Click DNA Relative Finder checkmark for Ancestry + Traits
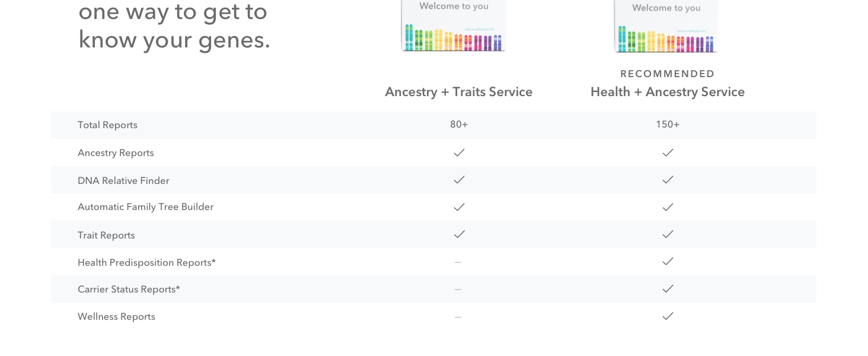The width and height of the screenshot is (868, 356). click(x=459, y=180)
